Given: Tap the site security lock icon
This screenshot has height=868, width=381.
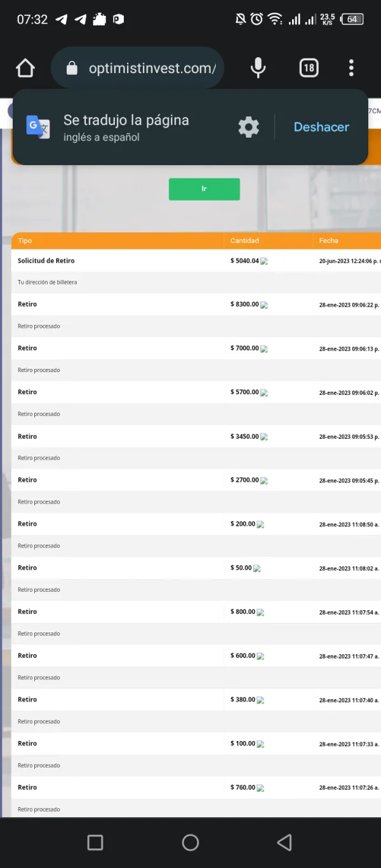Looking at the screenshot, I should coord(72,68).
